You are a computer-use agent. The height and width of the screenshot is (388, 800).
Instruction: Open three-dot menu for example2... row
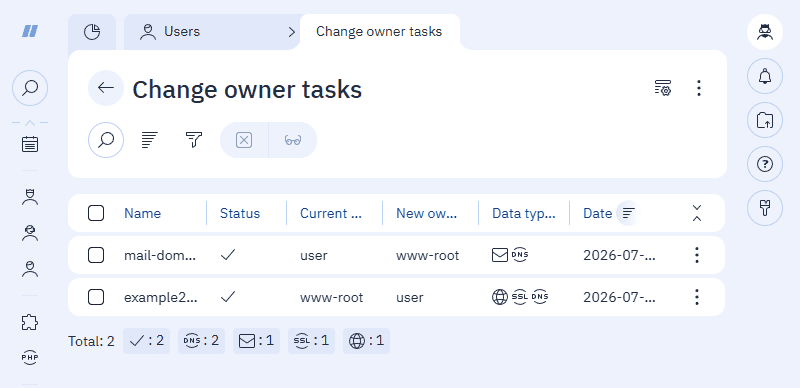(x=697, y=297)
